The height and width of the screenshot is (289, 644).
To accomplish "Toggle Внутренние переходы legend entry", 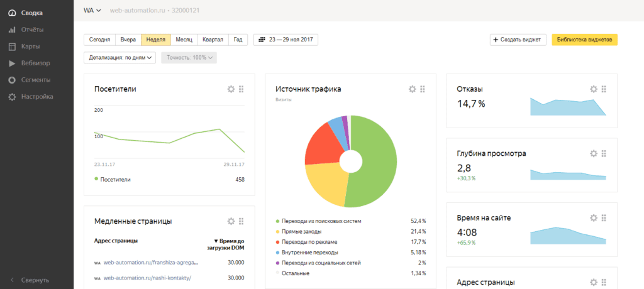I will tap(310, 252).
